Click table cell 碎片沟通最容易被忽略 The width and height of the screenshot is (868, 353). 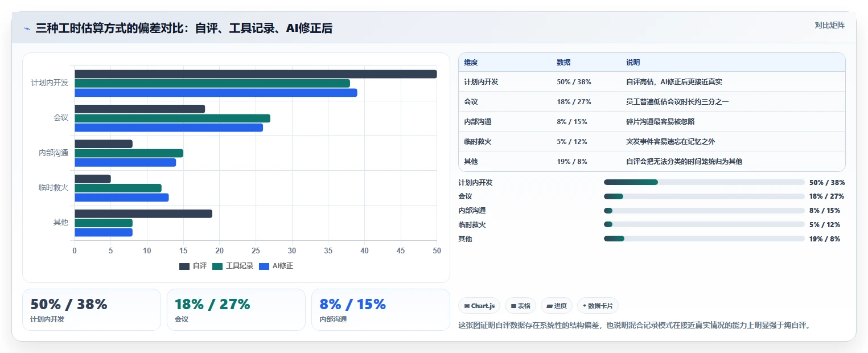660,122
